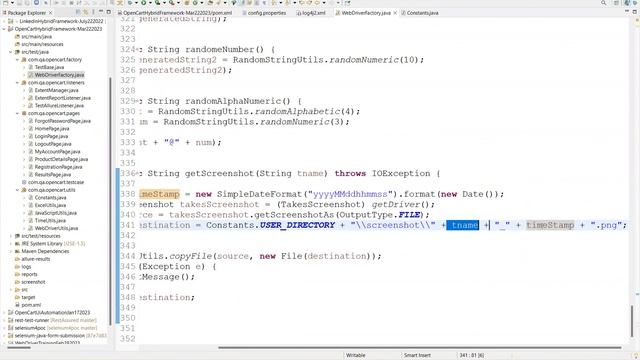Screen dimensions: 640x360
Task: Open ResultsPage.java file
Action: coord(49,175)
